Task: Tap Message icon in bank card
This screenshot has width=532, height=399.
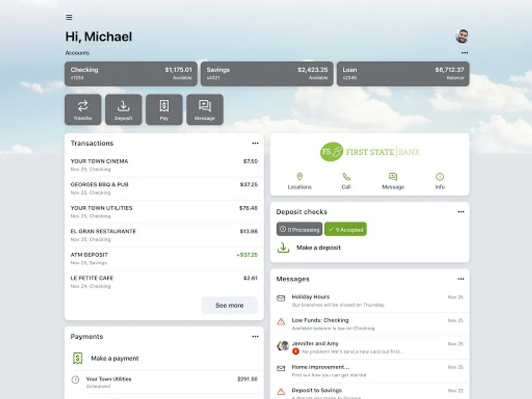Action: tap(393, 177)
